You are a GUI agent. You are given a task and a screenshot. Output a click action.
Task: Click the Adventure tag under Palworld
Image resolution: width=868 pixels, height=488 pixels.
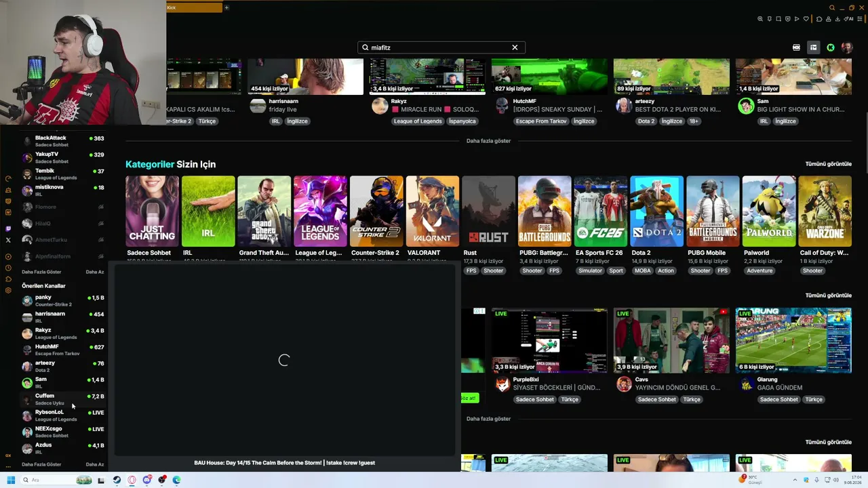click(x=759, y=270)
